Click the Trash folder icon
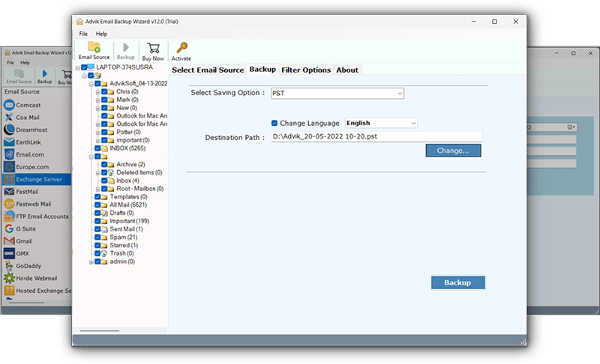This screenshot has height=364, width=600. tap(104, 254)
